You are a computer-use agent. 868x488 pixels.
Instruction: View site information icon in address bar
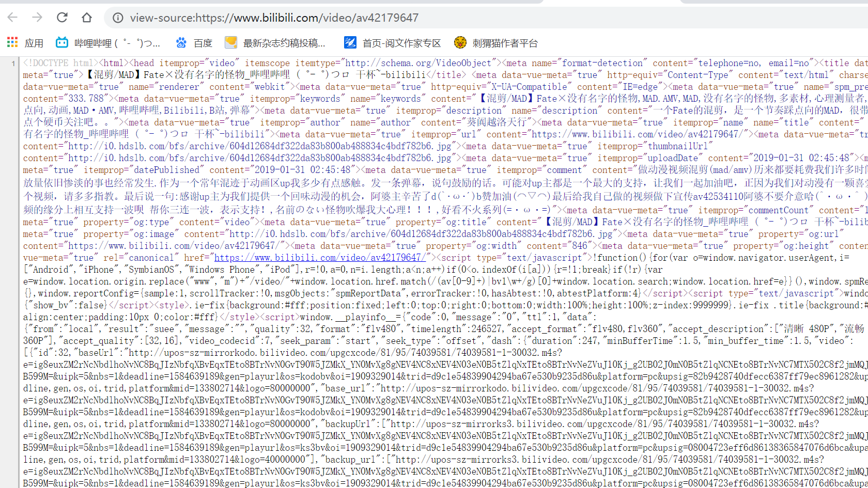coord(118,18)
